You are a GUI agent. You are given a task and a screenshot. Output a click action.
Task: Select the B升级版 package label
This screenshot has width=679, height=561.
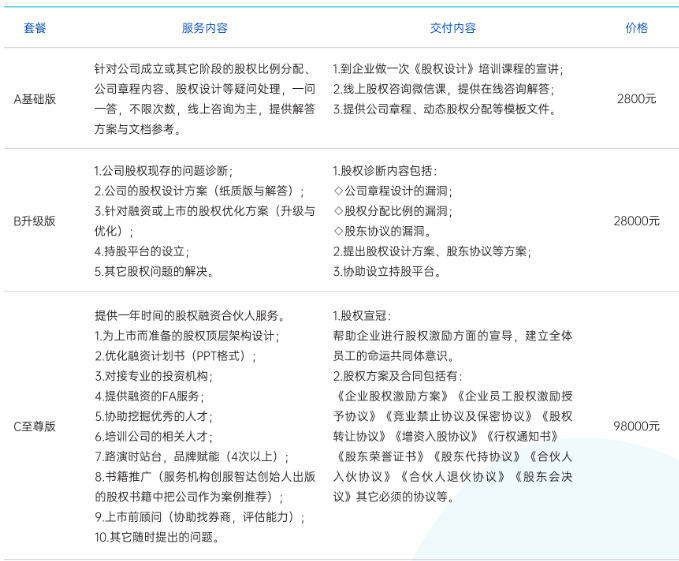[35, 221]
